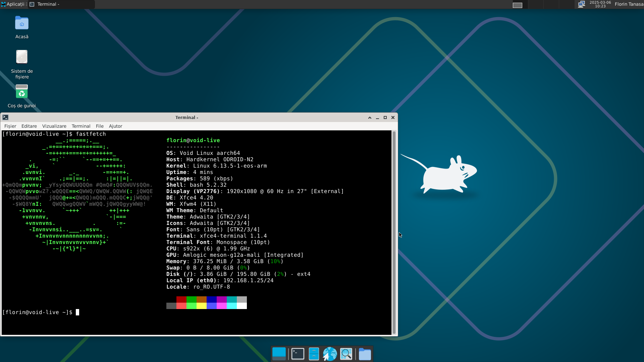Click the 'Icons: Adwaita [GTK2/3/4]' line

click(208, 223)
